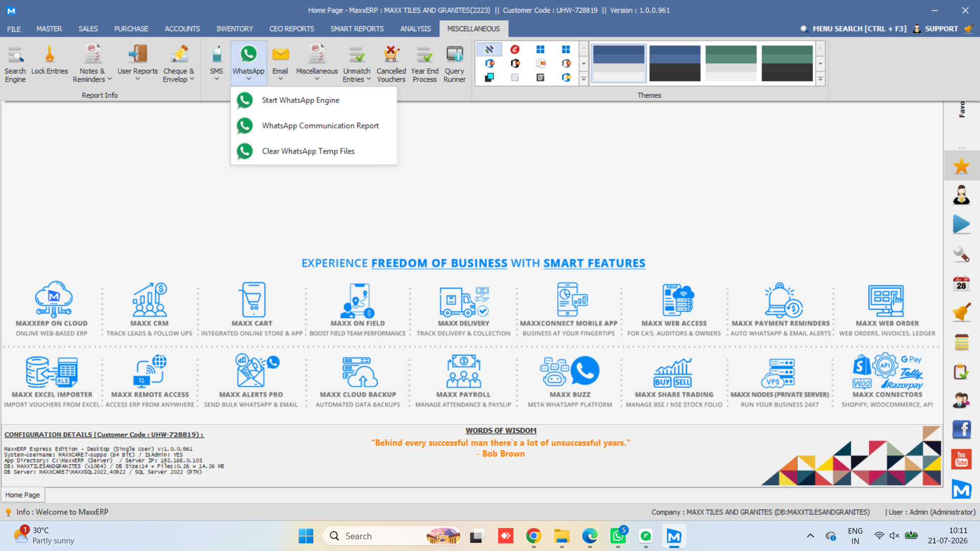Screen dimensions: 980x551
Task: Click the Home Page document tab
Action: (22, 495)
